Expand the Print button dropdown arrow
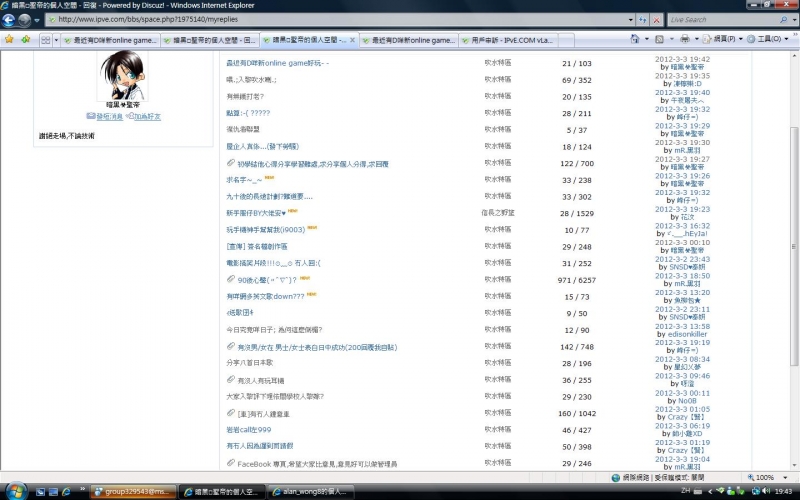The height and width of the screenshot is (500, 800). coord(697,39)
